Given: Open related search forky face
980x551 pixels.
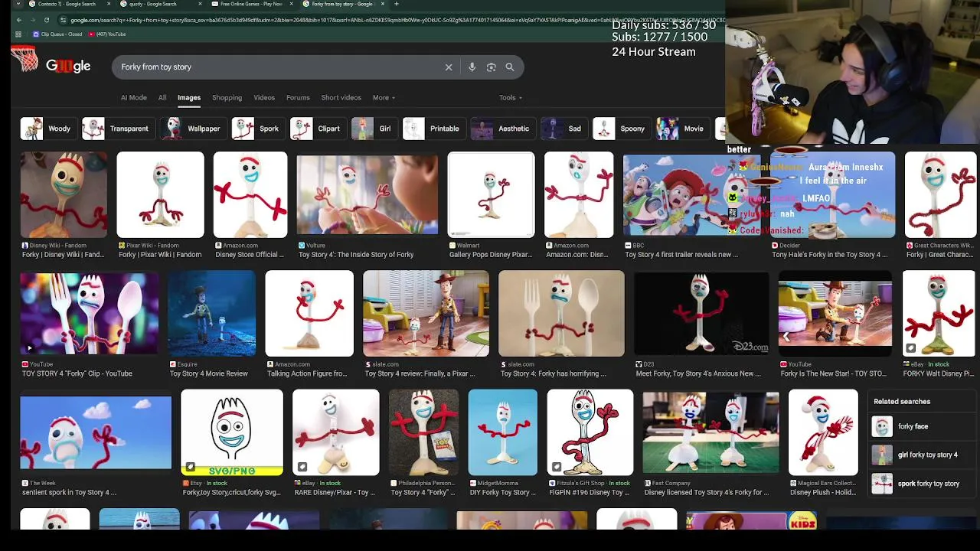Looking at the screenshot, I should [x=921, y=426].
